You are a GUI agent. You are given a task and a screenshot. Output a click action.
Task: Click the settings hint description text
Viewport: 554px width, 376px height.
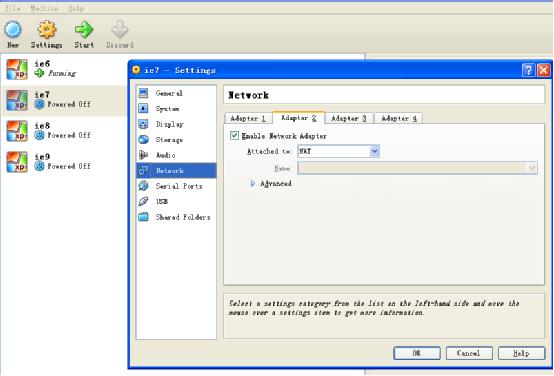click(374, 308)
